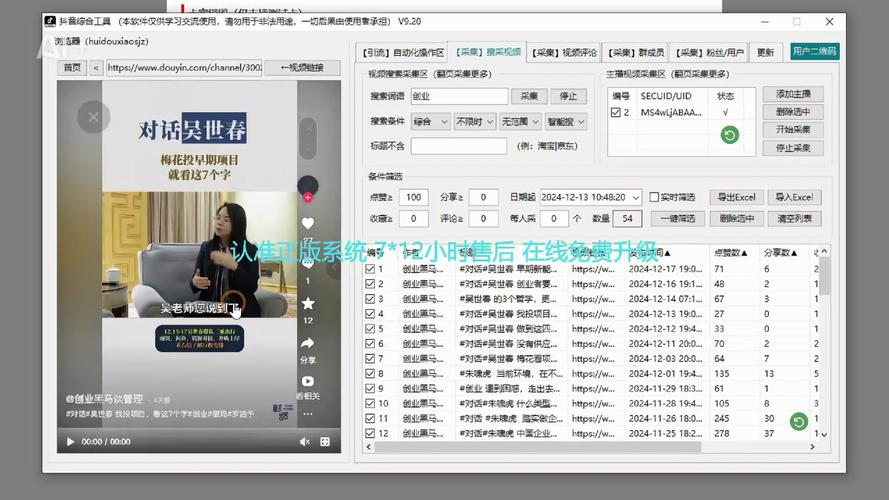Viewport: 889px width, 500px height.
Task: Click the 停止 button beside the search keyword
Action: click(x=568, y=96)
